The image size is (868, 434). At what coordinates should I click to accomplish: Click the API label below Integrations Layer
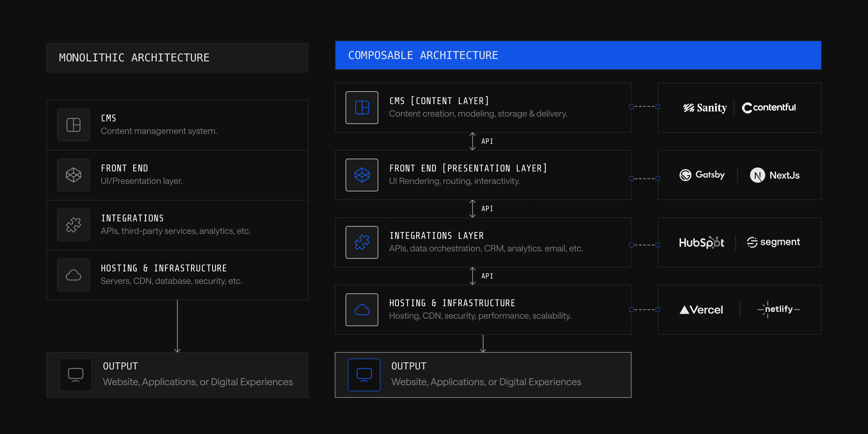coord(487,276)
